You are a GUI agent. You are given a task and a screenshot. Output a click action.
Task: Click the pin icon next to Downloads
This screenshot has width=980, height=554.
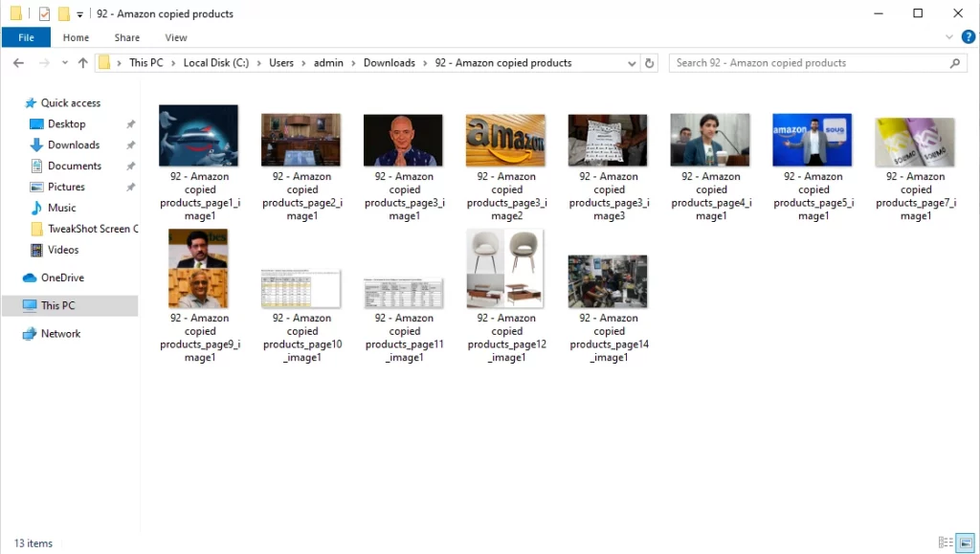tap(130, 144)
